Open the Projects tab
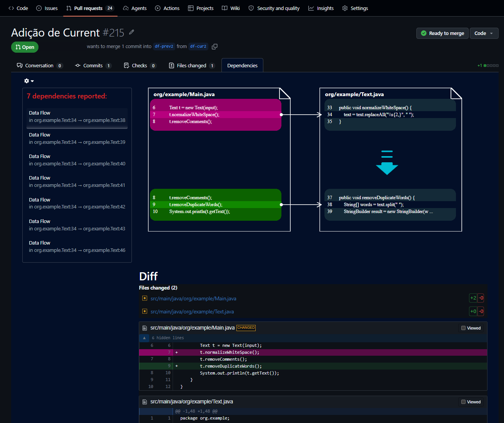This screenshot has width=504, height=423. click(201, 8)
